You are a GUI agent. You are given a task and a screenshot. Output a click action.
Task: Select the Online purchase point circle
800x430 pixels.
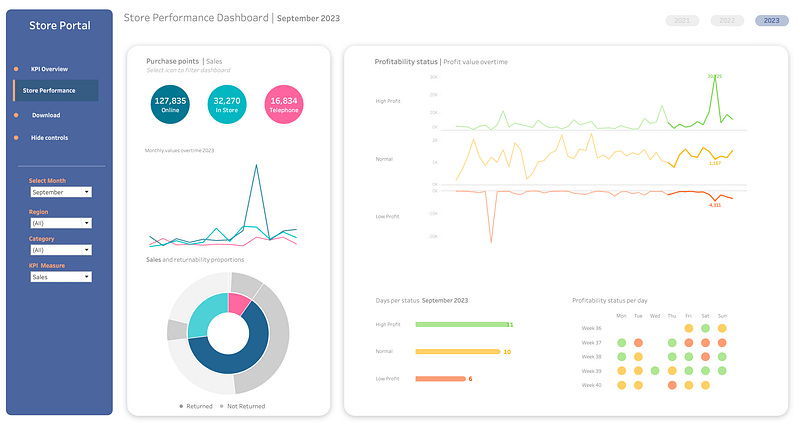170,104
